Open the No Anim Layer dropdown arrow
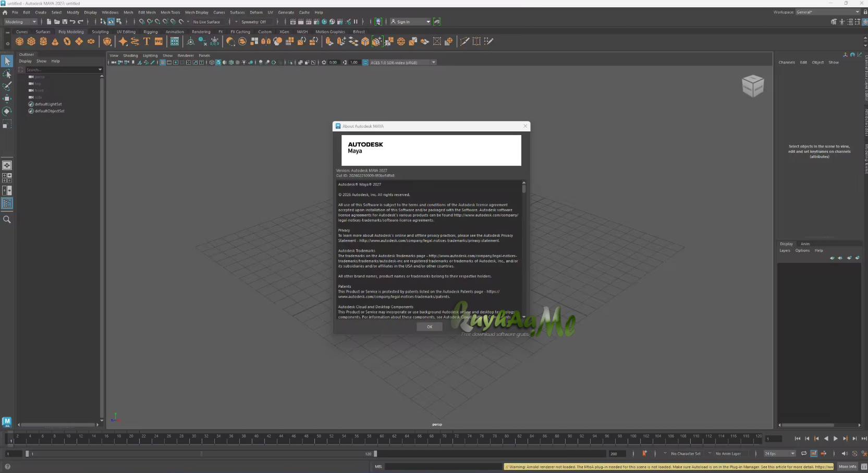Viewport: 868px width, 473px height. [x=710, y=454]
